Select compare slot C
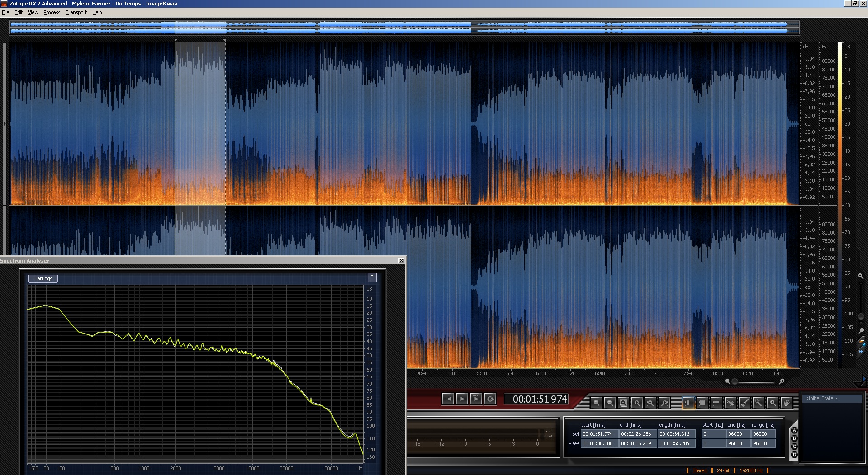The height and width of the screenshot is (475, 868). 794,447
